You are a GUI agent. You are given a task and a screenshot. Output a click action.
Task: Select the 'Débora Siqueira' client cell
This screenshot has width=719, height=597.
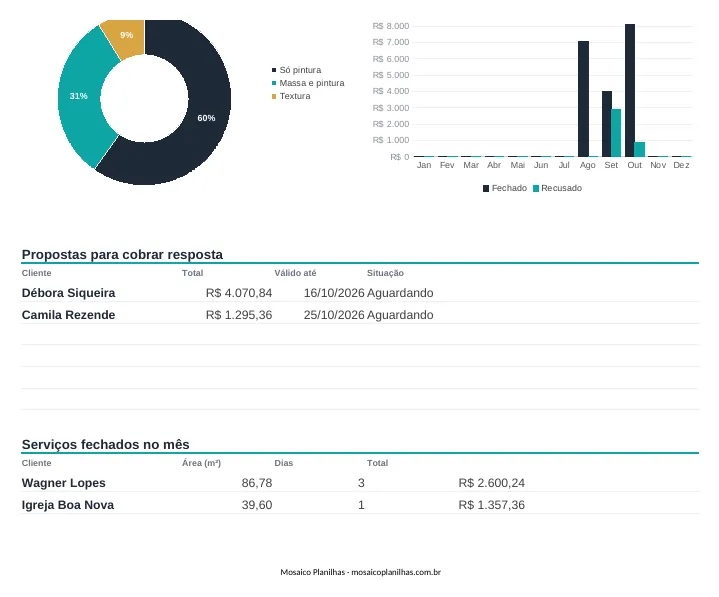pos(68,293)
